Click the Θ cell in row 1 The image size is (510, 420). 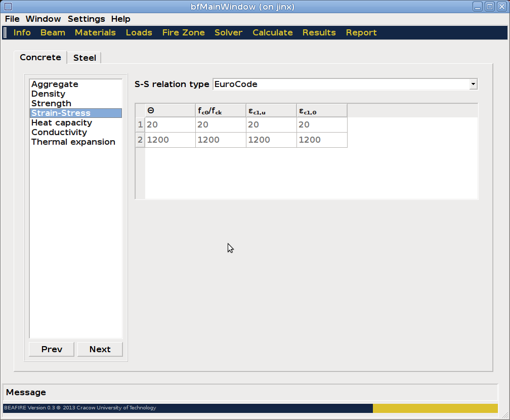coord(170,125)
